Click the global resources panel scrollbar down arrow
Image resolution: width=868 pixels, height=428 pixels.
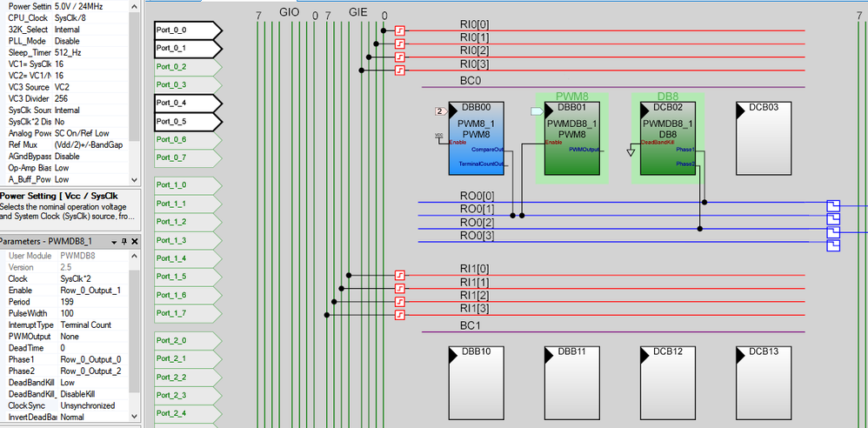click(133, 180)
